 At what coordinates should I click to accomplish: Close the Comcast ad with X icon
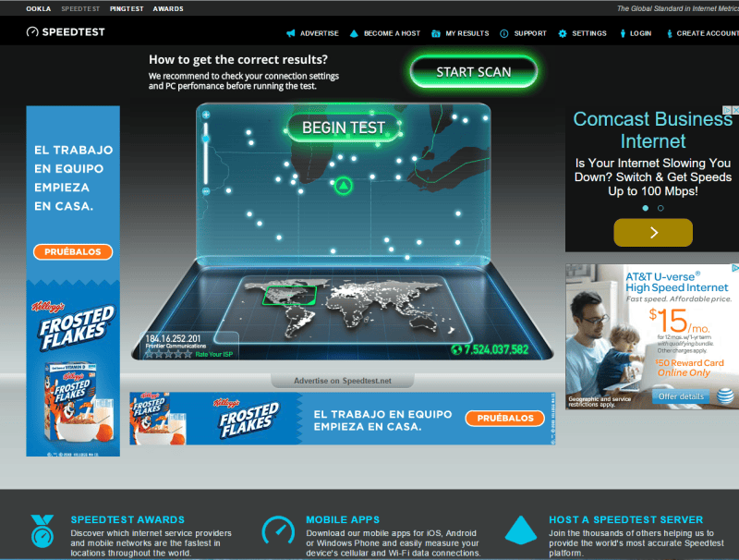[x=735, y=110]
